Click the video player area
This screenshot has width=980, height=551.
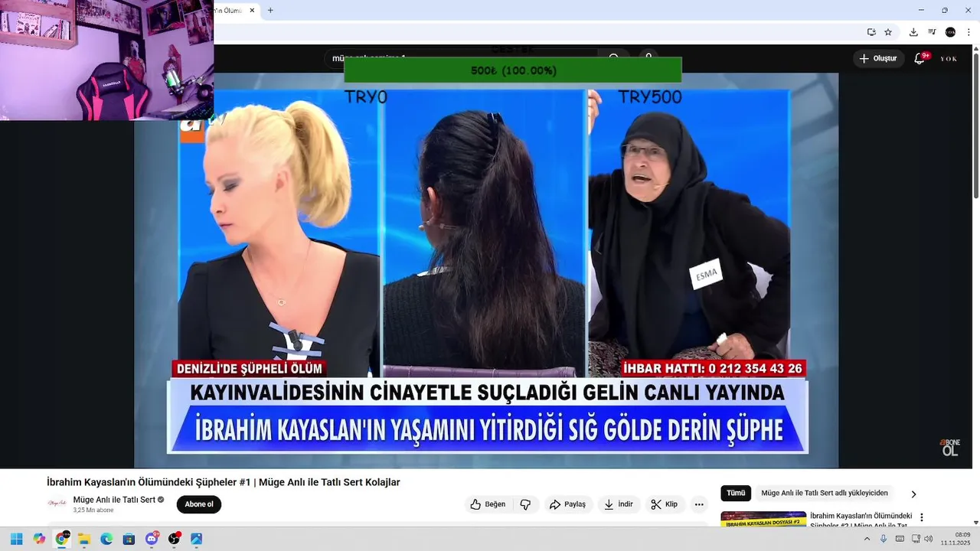[x=486, y=270]
